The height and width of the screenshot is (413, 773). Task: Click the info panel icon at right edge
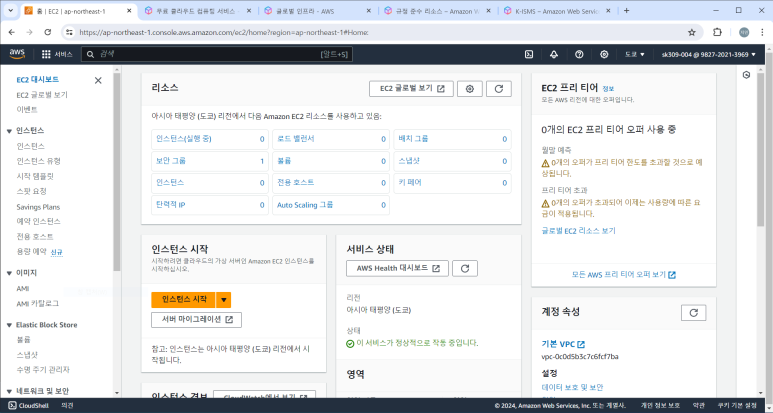click(x=746, y=75)
